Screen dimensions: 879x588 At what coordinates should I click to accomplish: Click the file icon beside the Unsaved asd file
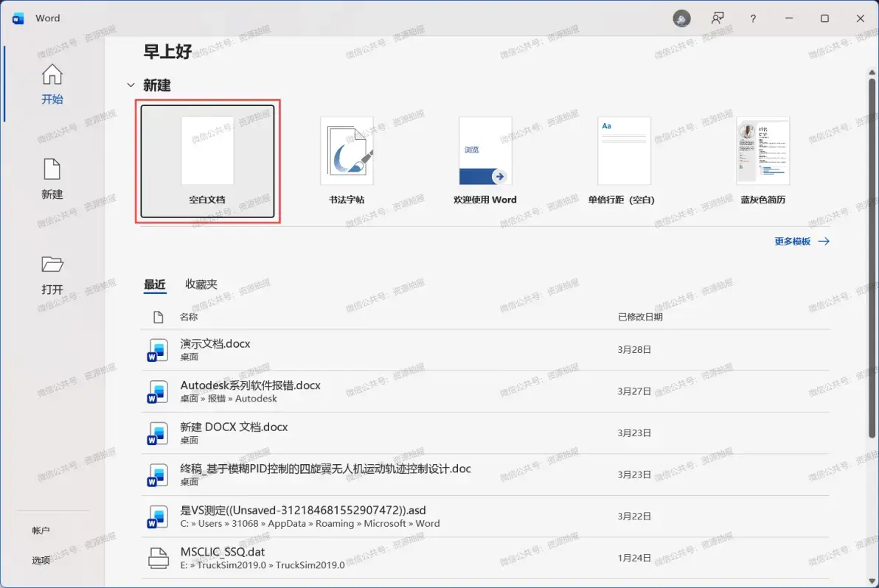tap(158, 517)
